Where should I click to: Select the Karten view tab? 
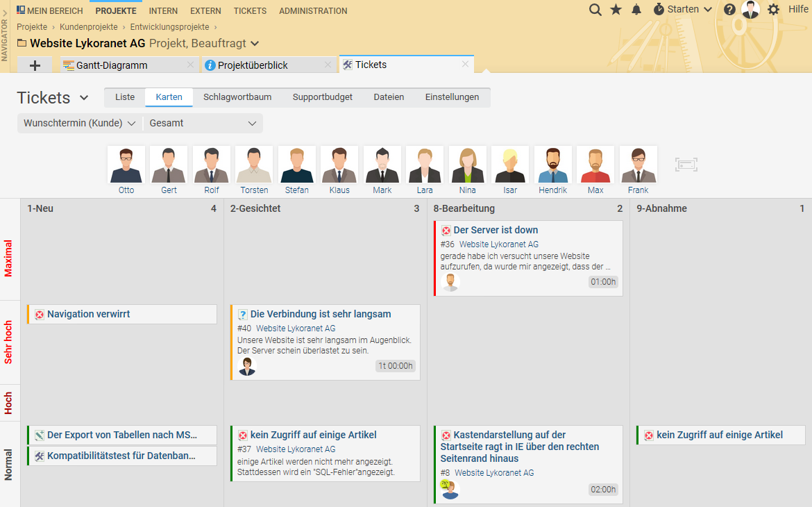(x=169, y=97)
